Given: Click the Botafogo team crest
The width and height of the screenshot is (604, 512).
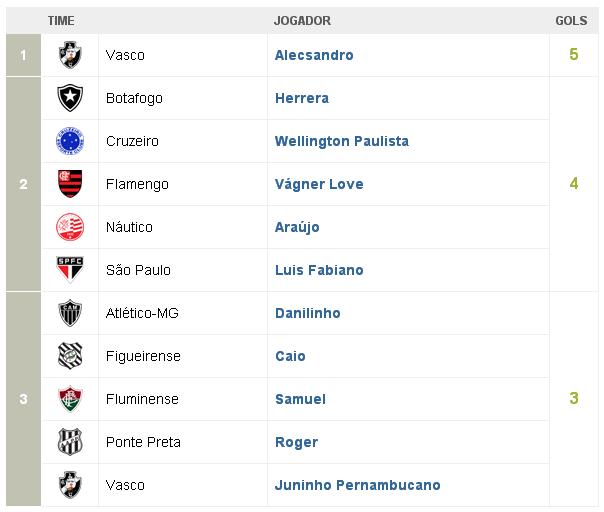Looking at the screenshot, I should tap(70, 98).
